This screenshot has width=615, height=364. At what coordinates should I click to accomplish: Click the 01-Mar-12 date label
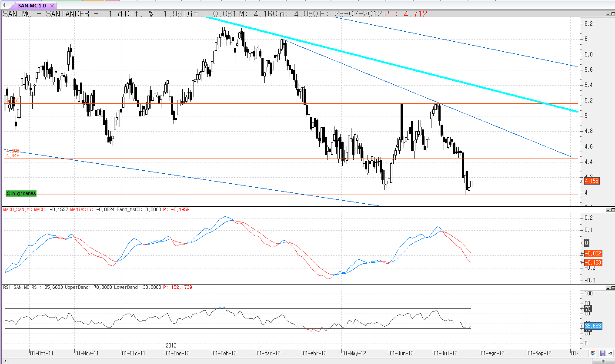(x=268, y=353)
